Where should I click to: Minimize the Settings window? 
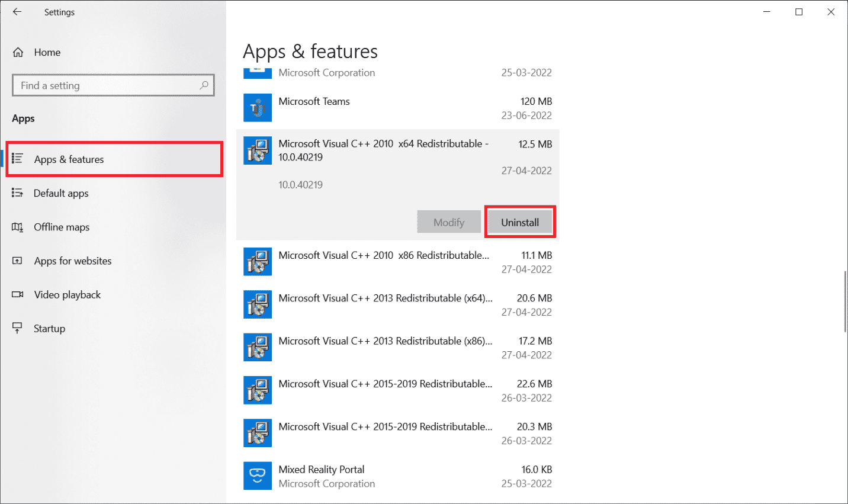[x=767, y=12]
